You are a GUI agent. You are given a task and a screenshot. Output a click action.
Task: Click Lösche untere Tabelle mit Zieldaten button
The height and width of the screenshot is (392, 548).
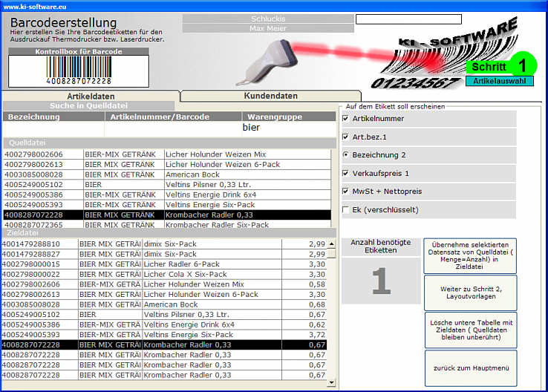point(471,330)
